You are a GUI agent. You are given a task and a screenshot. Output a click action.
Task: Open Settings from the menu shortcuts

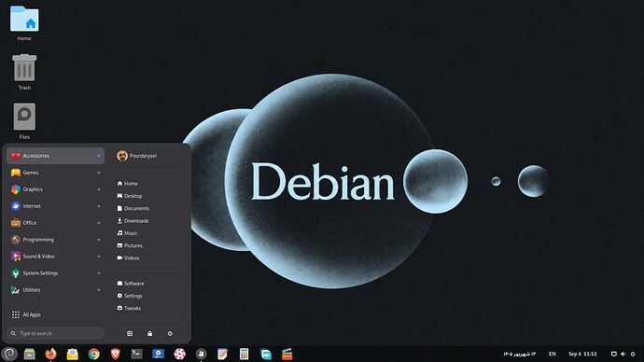pos(130,296)
